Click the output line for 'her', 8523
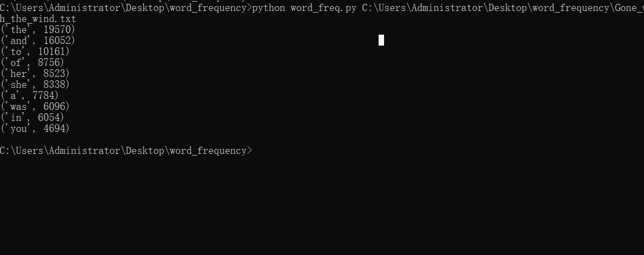This screenshot has height=255, width=644. pyautogui.click(x=35, y=74)
